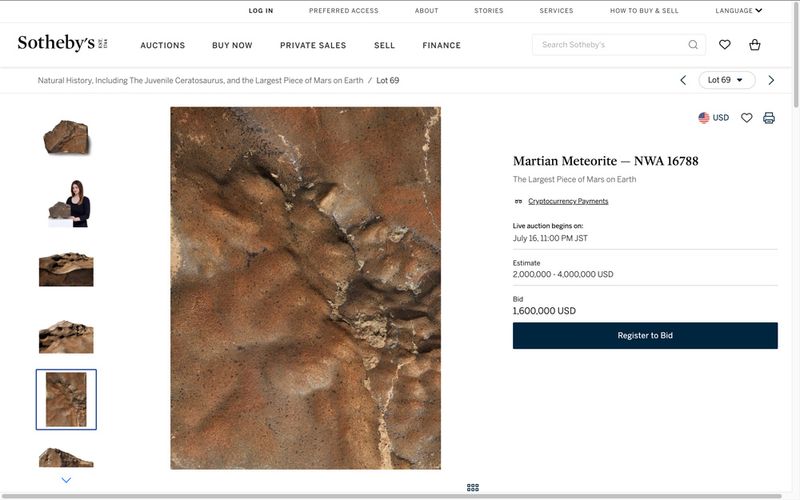Open Natural History auction breadcrumb link
This screenshot has width=800, height=500.
pos(200,80)
